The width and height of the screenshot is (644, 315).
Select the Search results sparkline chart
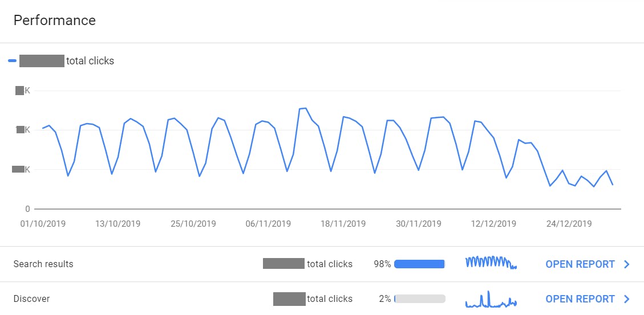coord(491,262)
